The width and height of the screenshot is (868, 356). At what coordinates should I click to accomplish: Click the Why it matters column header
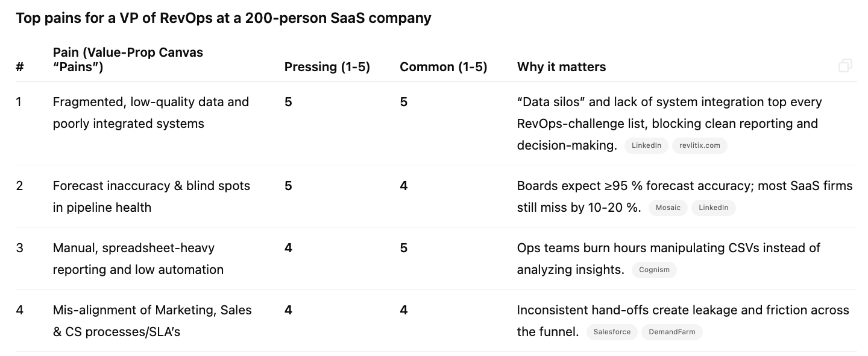click(561, 67)
